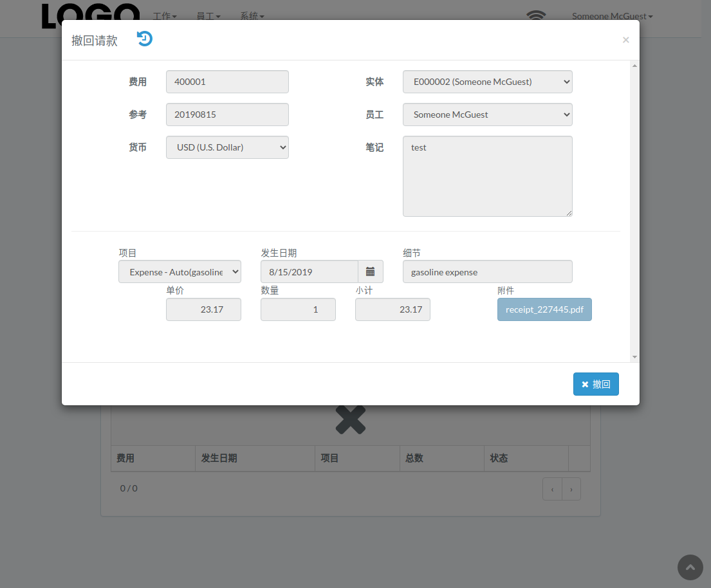Viewport: 711px width, 588px height.
Task: Open the 员工 dropdown Someone McGuest
Action: click(488, 115)
